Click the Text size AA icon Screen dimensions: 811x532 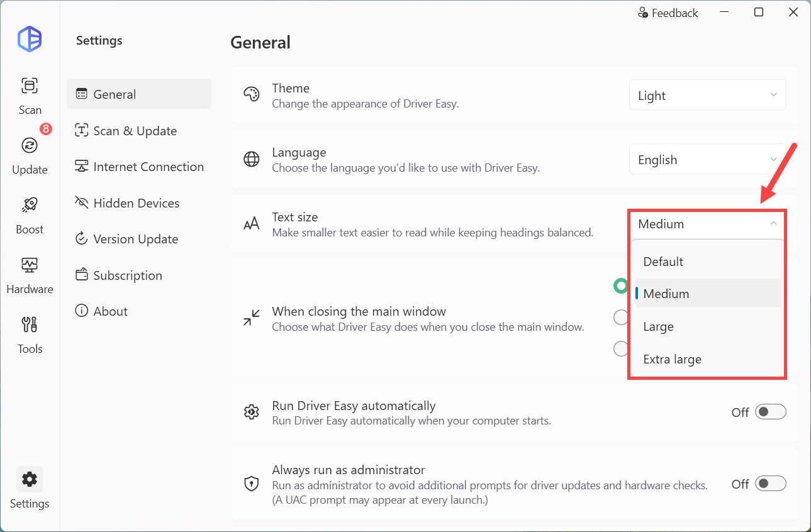click(x=251, y=224)
